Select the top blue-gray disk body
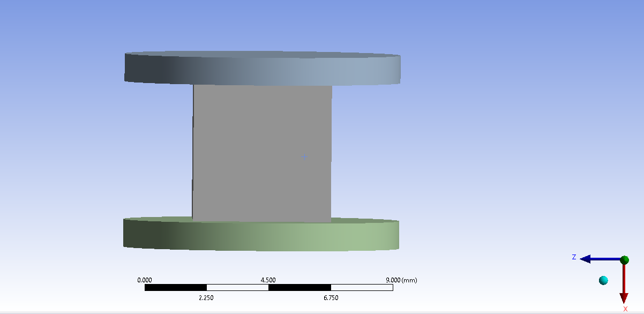644x314 pixels. pyautogui.click(x=263, y=69)
